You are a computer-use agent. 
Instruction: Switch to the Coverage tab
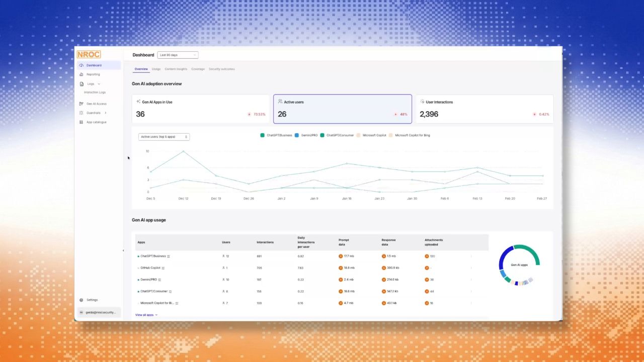pyautogui.click(x=198, y=69)
